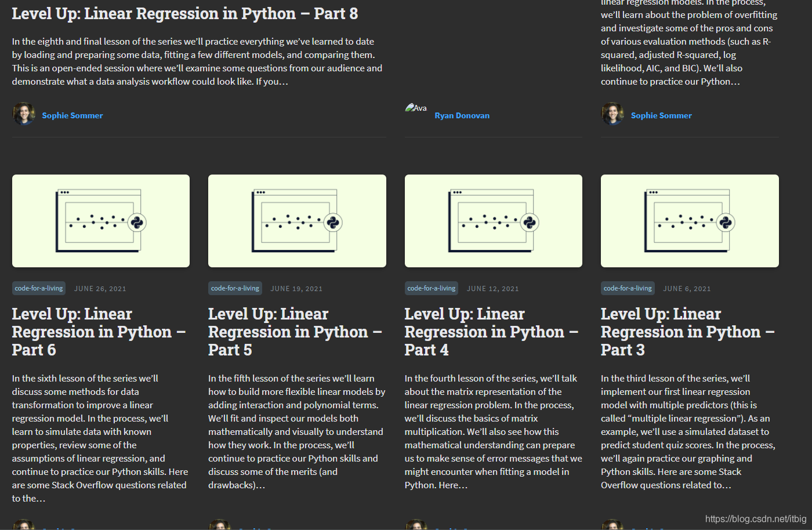This screenshot has height=530, width=812.
Task: Click the Sophie Sommer link in the top-right card
Action: (x=661, y=115)
